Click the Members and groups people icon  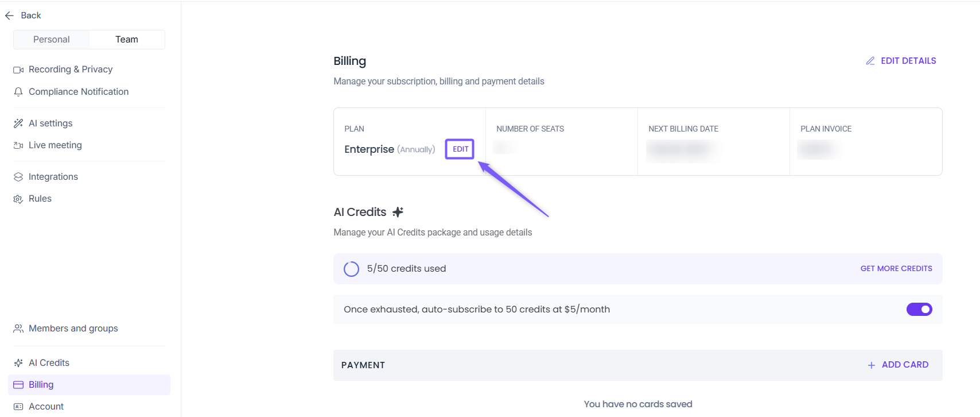click(18, 329)
